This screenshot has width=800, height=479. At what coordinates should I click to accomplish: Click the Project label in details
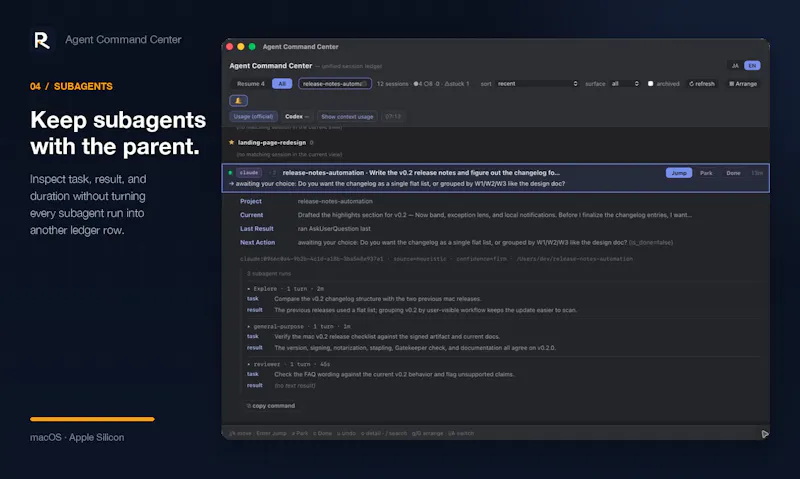point(251,201)
